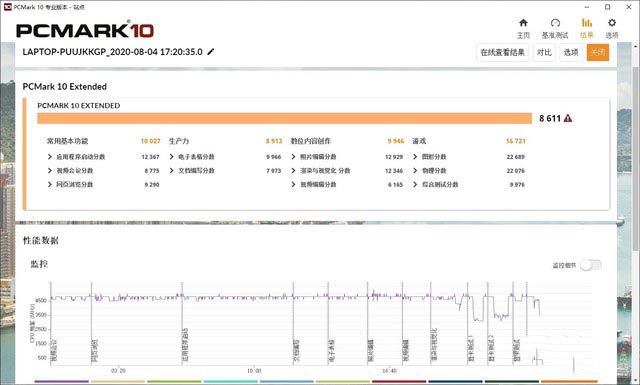The height and width of the screenshot is (385, 640).
Task: Click the 应用程序启动 marker in chart
Action: [x=182, y=323]
